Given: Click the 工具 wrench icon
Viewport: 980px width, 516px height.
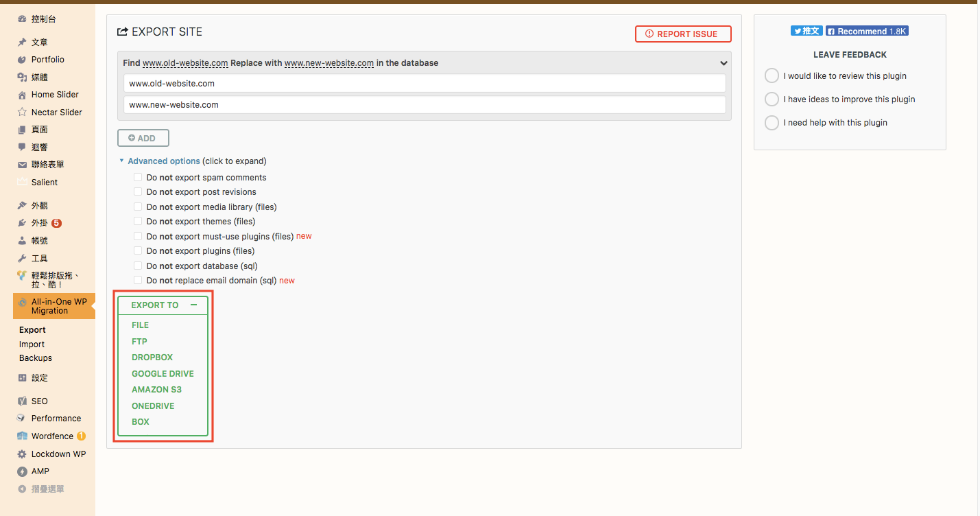Looking at the screenshot, I should coord(22,259).
